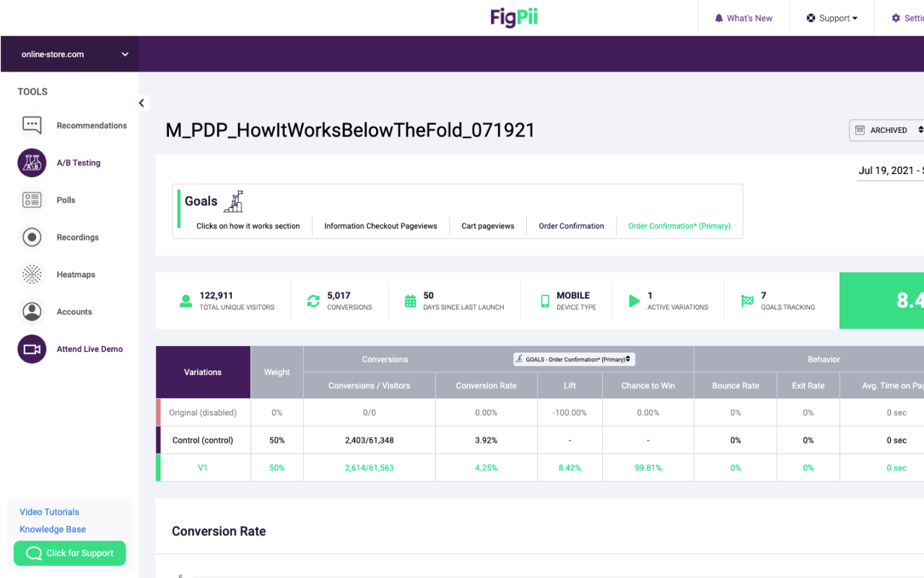Viewport: 924px width, 578px height.
Task: Switch to the Cart pageviews goal tab
Action: [x=487, y=225]
